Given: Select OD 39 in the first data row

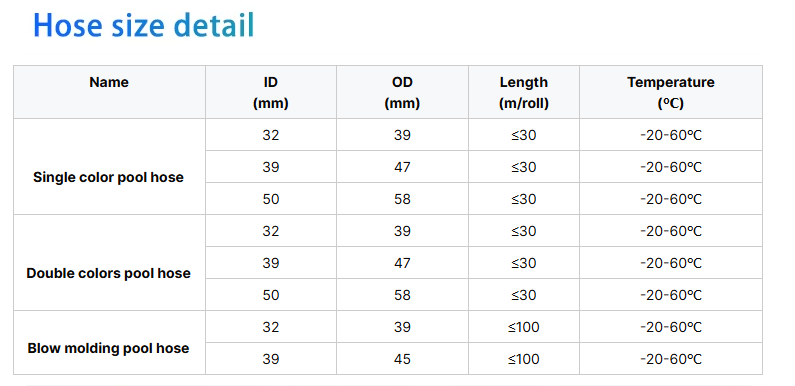Looking at the screenshot, I should click(402, 135).
